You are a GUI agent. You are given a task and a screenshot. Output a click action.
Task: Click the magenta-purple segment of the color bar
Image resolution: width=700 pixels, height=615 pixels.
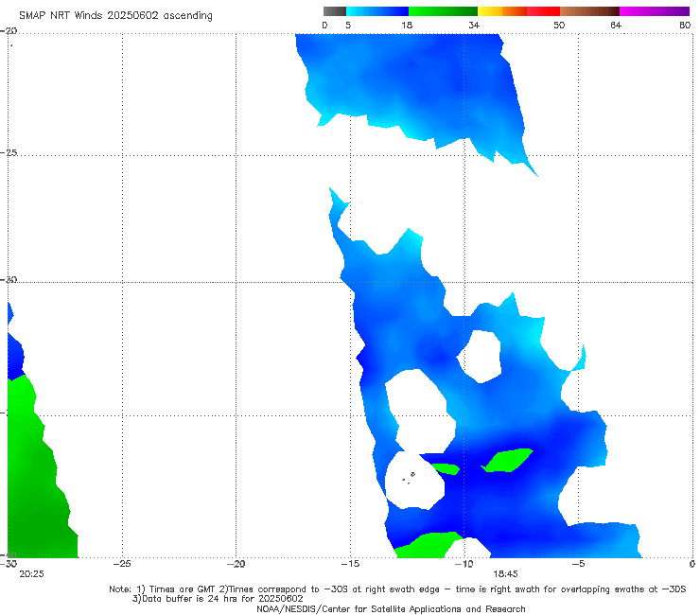[x=655, y=11]
